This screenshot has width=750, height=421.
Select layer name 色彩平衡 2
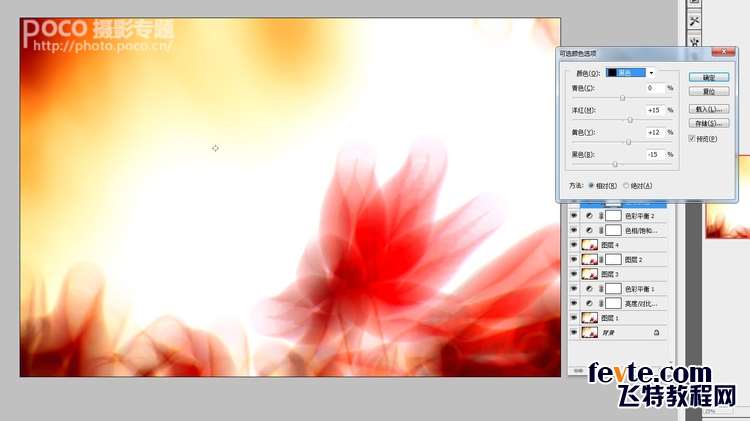click(640, 216)
